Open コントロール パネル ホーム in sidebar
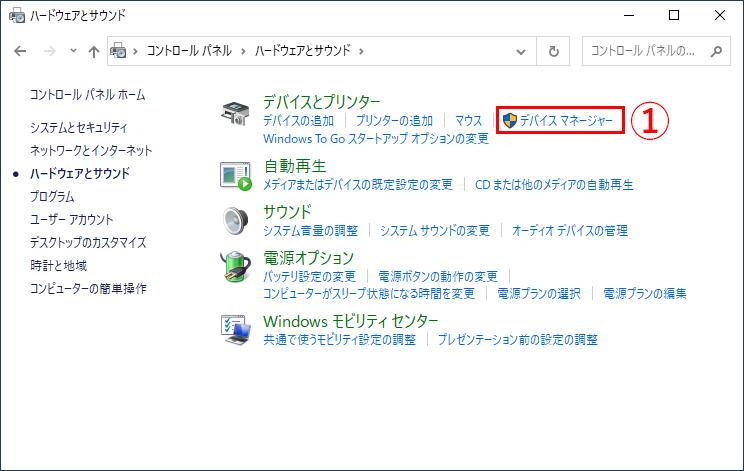This screenshot has height=471, width=744. point(87,95)
